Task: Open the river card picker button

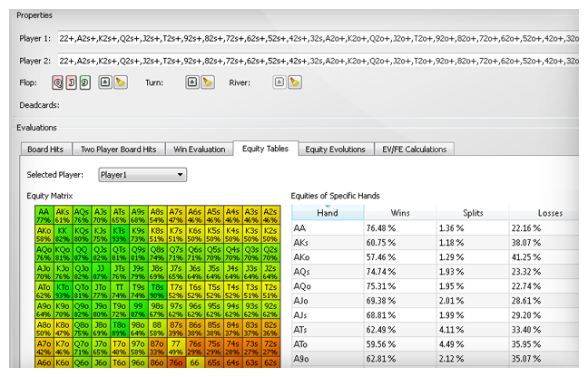Action: pyautogui.click(x=279, y=82)
